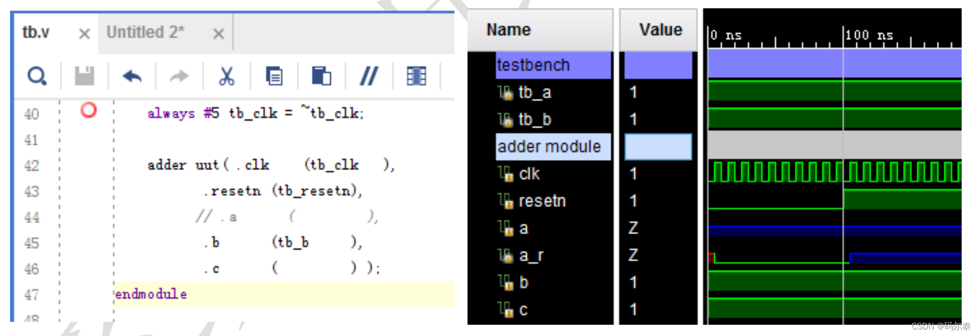Viewport: 980px width, 336px height.
Task: Click the 'endmodule' keyword
Action: pyautogui.click(x=151, y=294)
